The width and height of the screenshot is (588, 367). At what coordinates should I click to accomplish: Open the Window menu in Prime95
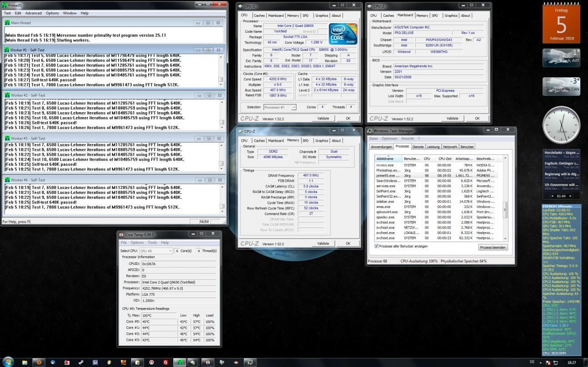[x=70, y=13]
